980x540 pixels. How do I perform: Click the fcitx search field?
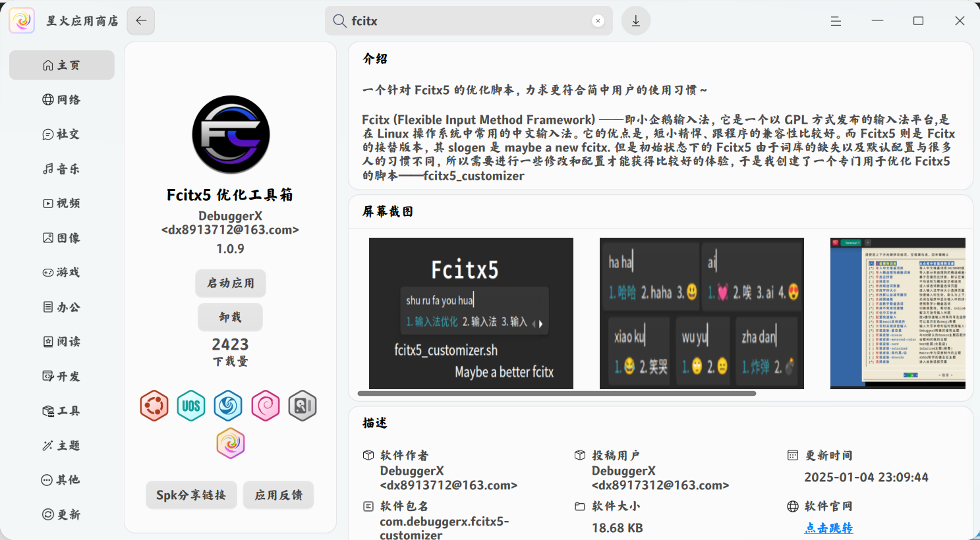(469, 21)
